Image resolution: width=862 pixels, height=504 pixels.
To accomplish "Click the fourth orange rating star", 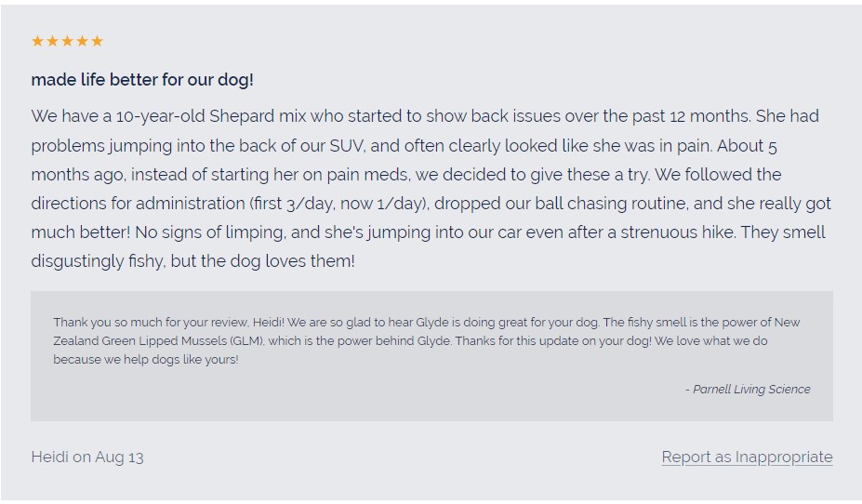I will [82, 41].
